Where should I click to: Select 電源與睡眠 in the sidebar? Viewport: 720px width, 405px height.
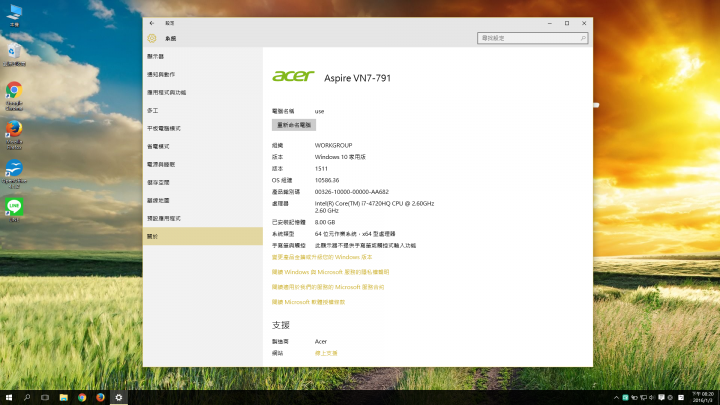point(202,164)
